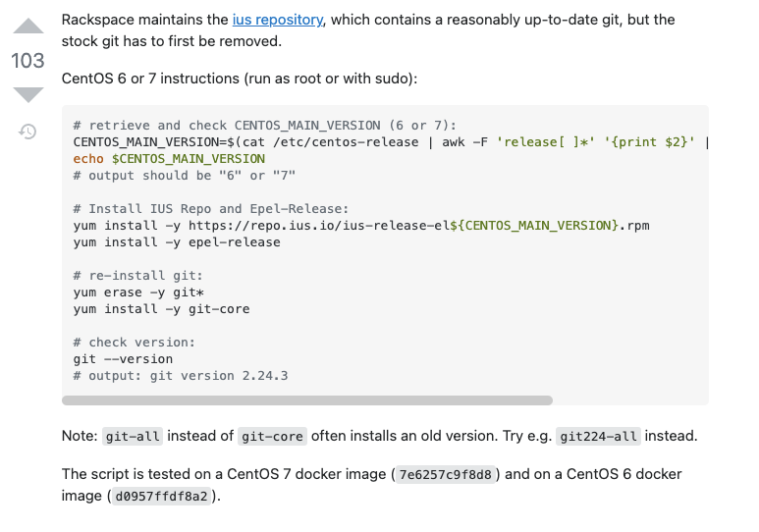Image resolution: width=759 pixels, height=532 pixels.
Task: Click the yum erase -y git* line
Action: click(138, 293)
